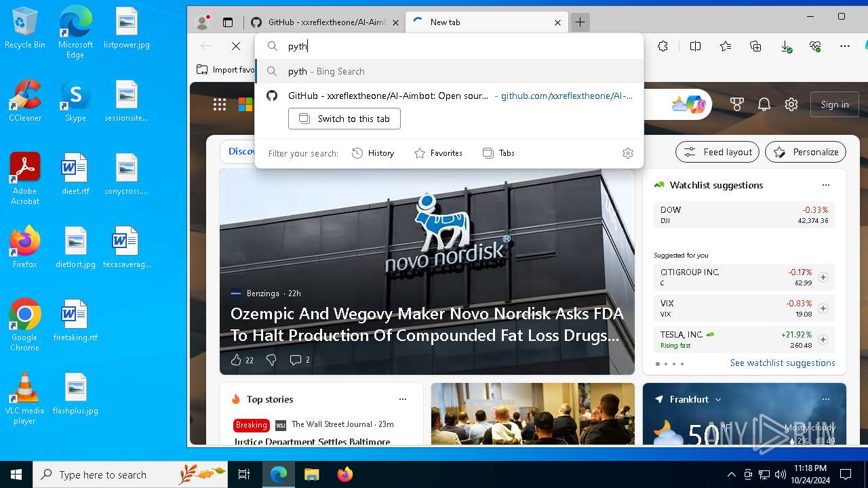Open Split screen in Edge toolbar
The image size is (868, 488).
[x=695, y=46]
